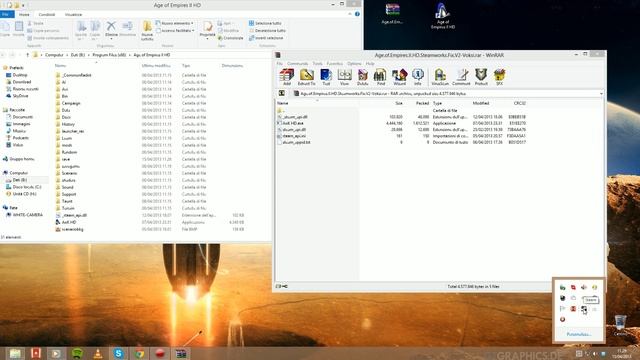Screen dimensions: 640x360
Task: Expand Accesso facilitato dropdown in Explorer ribbon
Action: pyautogui.click(x=176, y=31)
